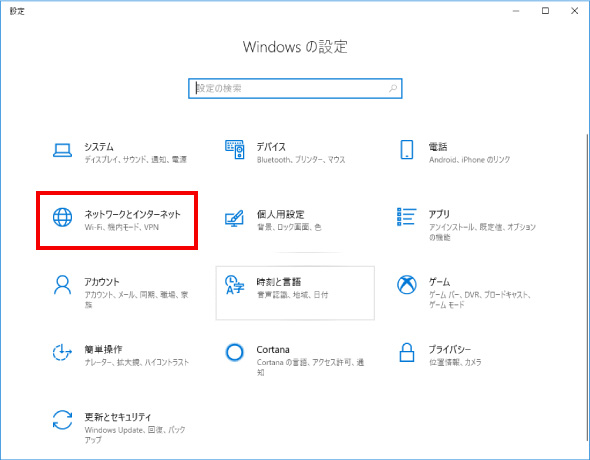
Task: Select the 簡単操作 heading
Action: [103, 349]
